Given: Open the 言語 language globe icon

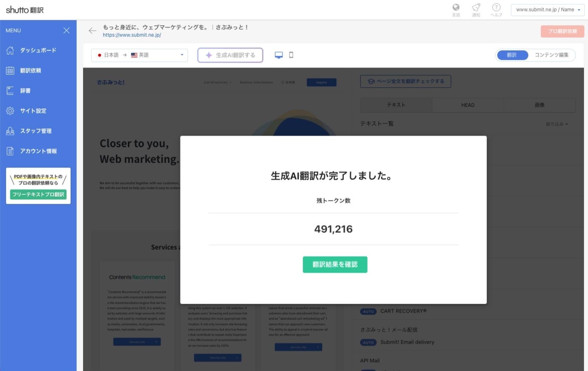Looking at the screenshot, I should point(456,8).
